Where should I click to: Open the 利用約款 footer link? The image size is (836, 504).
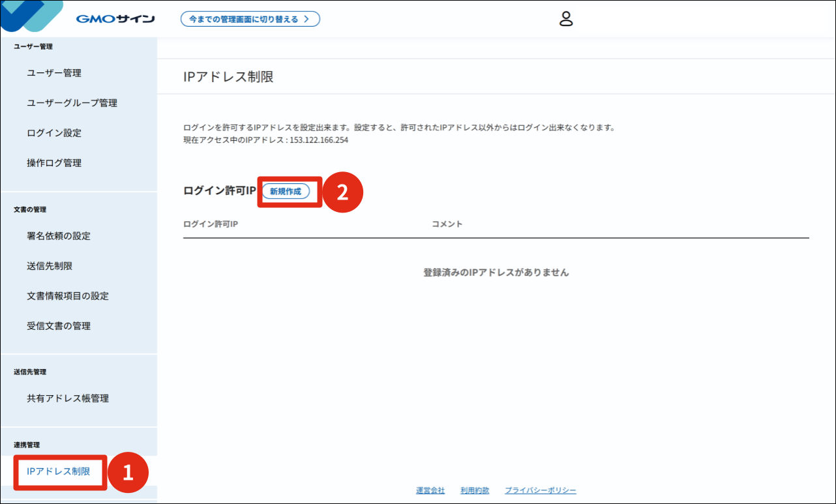tap(474, 490)
